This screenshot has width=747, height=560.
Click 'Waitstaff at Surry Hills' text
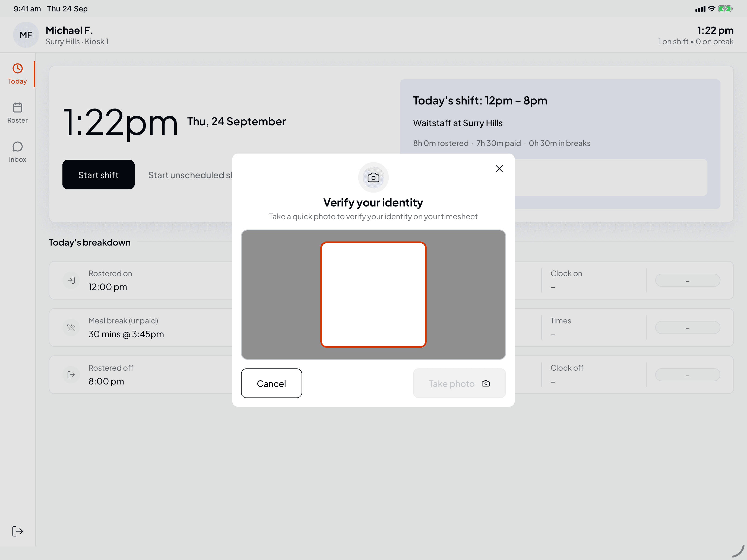pos(458,123)
